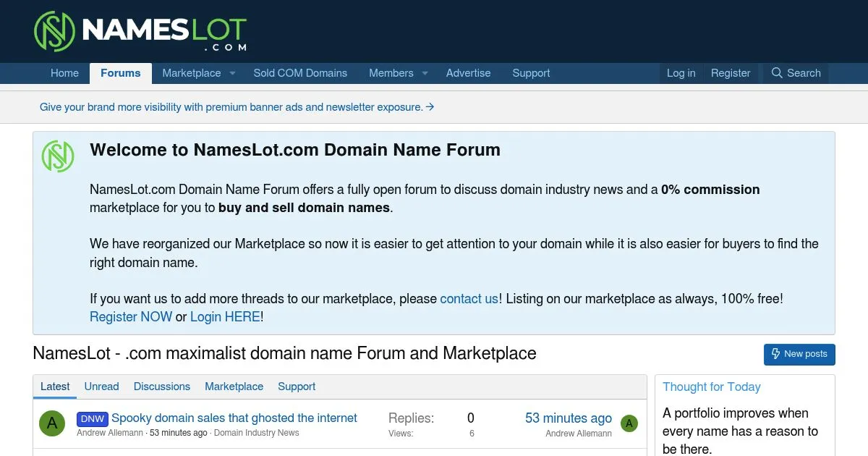Click the New posts button

pyautogui.click(x=799, y=354)
